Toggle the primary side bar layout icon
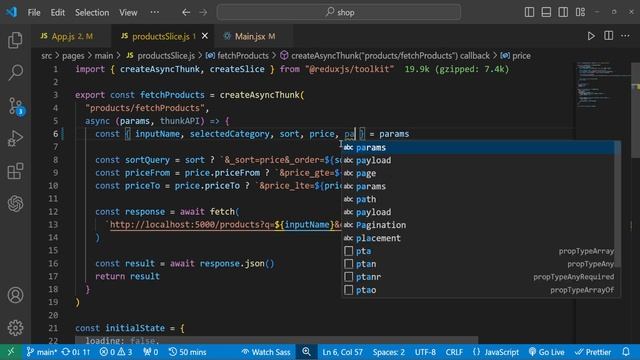Image resolution: width=640 pixels, height=360 pixels. (529, 12)
